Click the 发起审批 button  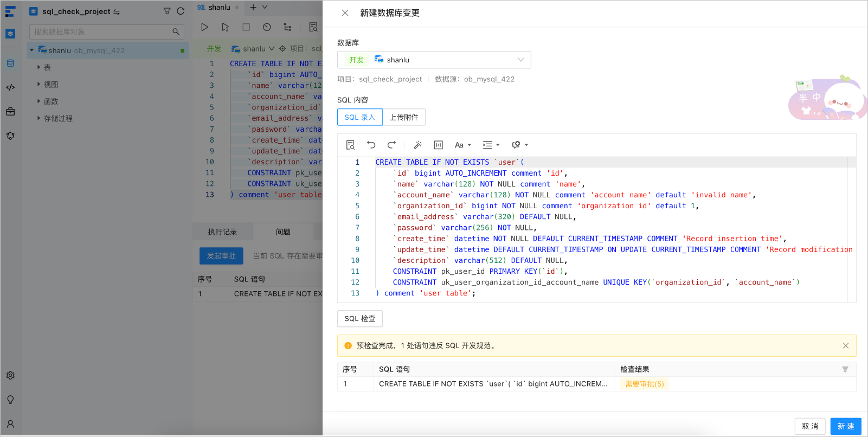[221, 256]
